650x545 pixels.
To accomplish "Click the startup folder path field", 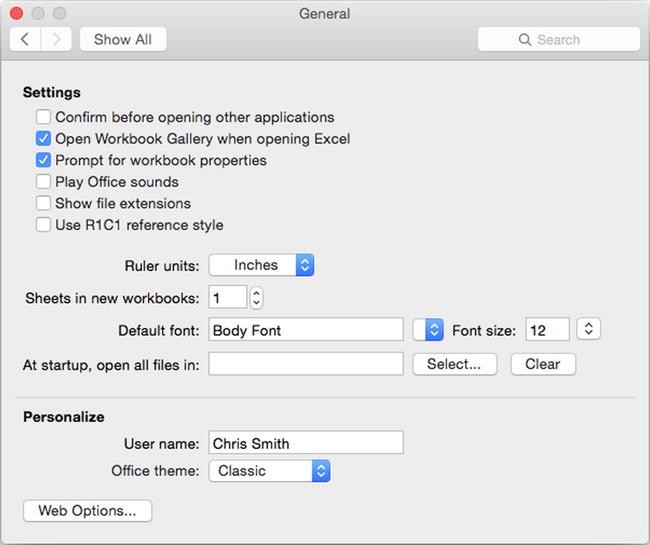I will pyautogui.click(x=306, y=364).
